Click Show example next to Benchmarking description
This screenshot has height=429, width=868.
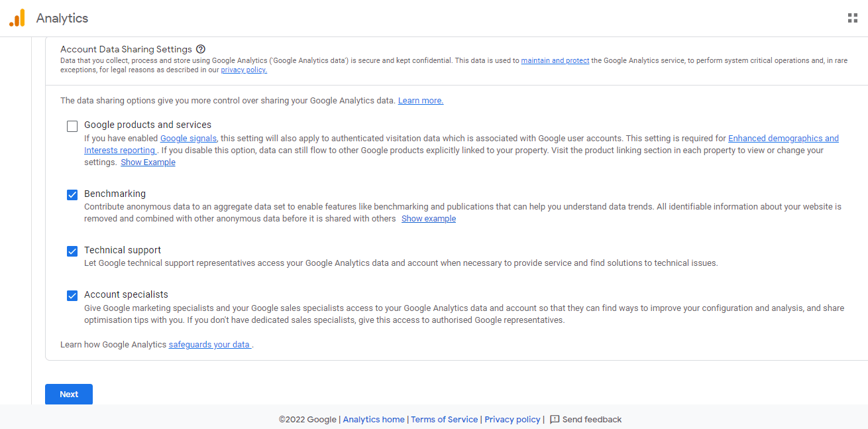(x=428, y=218)
